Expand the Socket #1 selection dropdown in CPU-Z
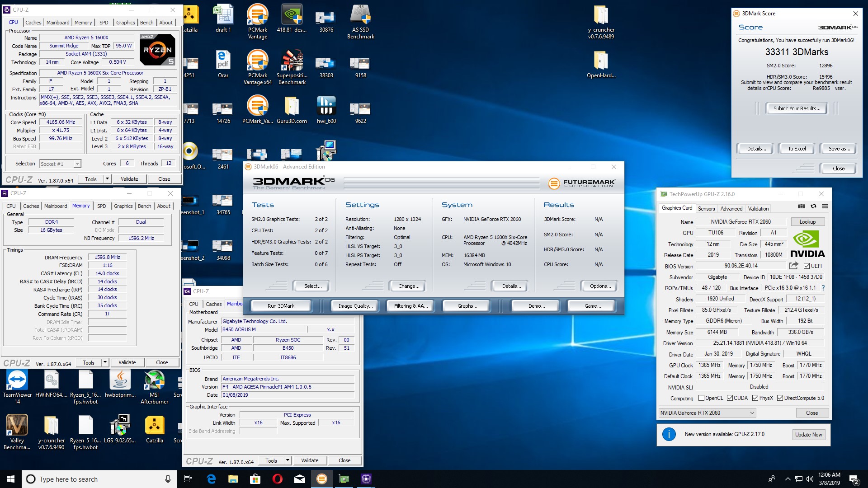Image resolution: width=868 pixels, height=488 pixels. (77, 164)
